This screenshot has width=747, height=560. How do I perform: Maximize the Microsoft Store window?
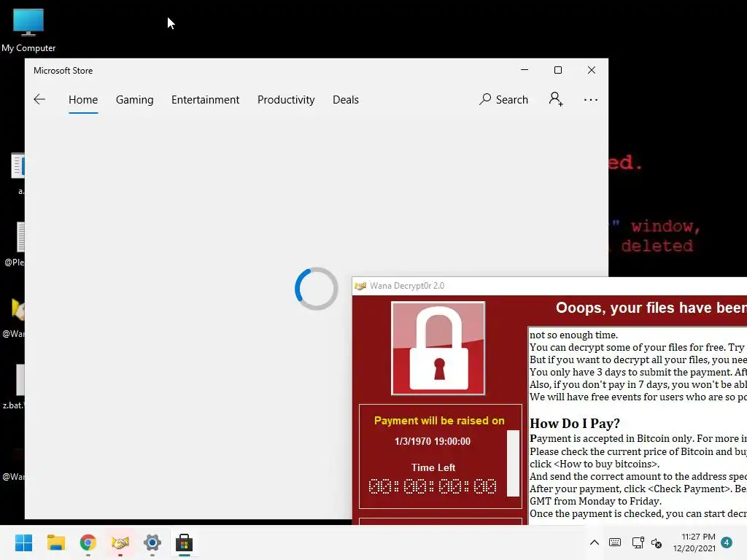[558, 70]
